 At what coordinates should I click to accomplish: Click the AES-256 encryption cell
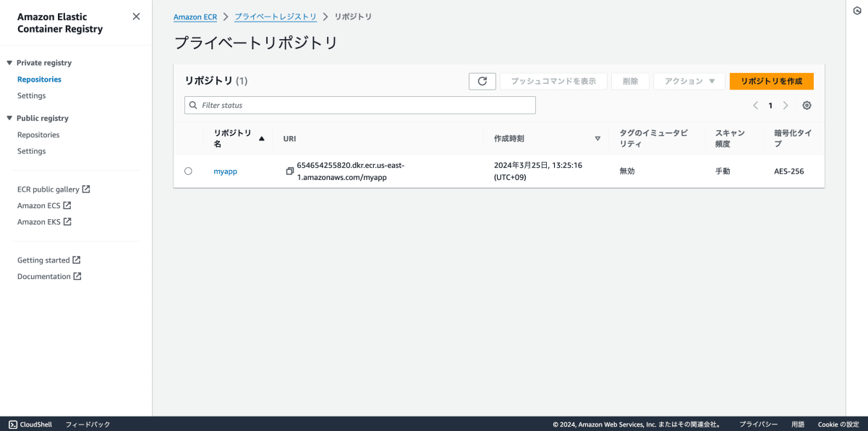(x=788, y=171)
